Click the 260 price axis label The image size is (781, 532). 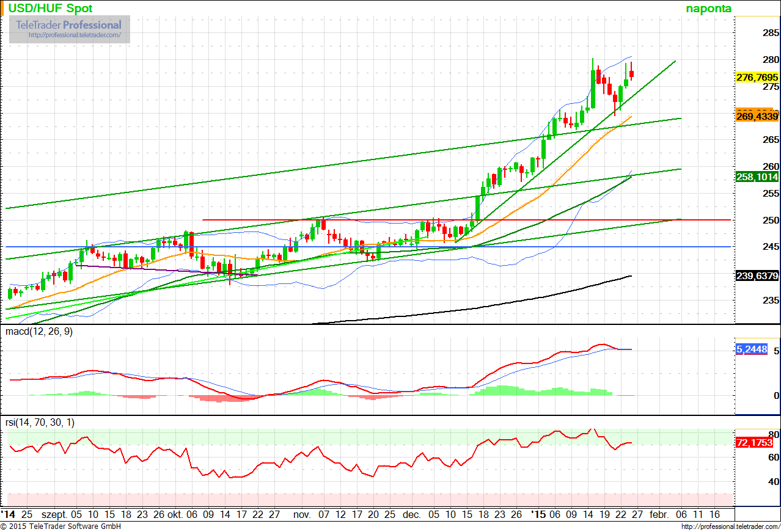coord(771,166)
